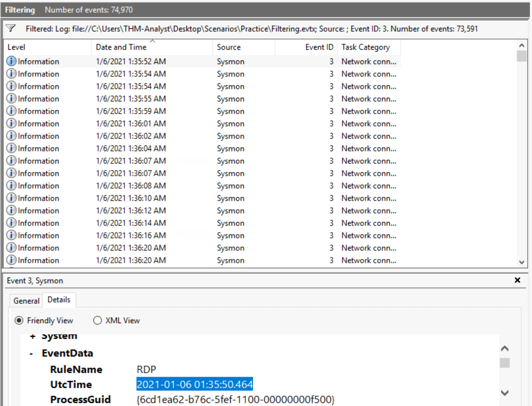The height and width of the screenshot is (406, 532).
Task: Sort by Event ID column header
Action: 306,47
